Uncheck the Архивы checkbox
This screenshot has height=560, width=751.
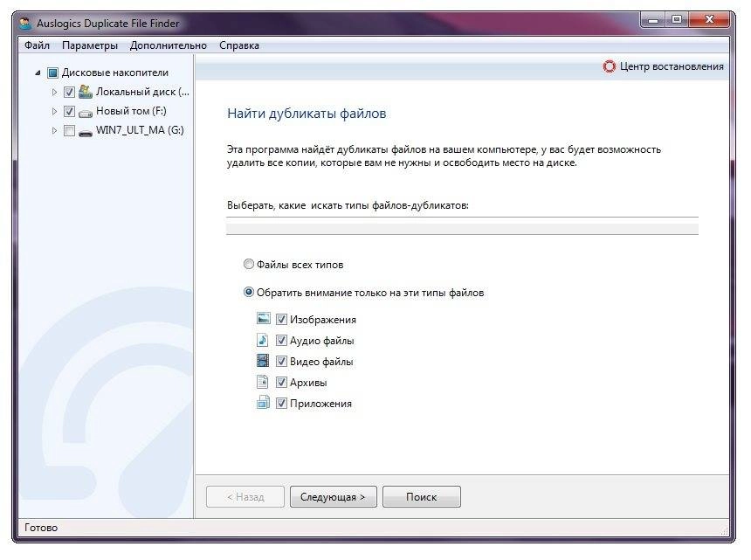click(x=281, y=383)
